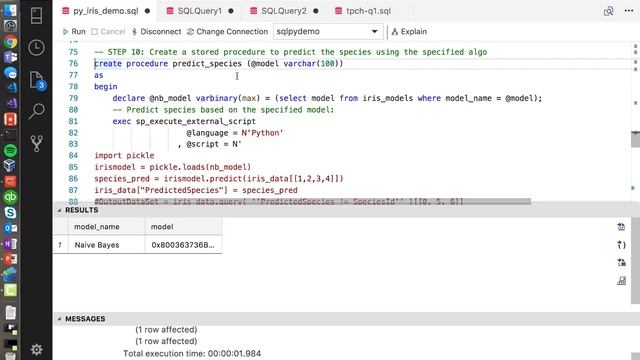Open the Task History clock icon
The width and height of the screenshot is (640, 360).
36,48
